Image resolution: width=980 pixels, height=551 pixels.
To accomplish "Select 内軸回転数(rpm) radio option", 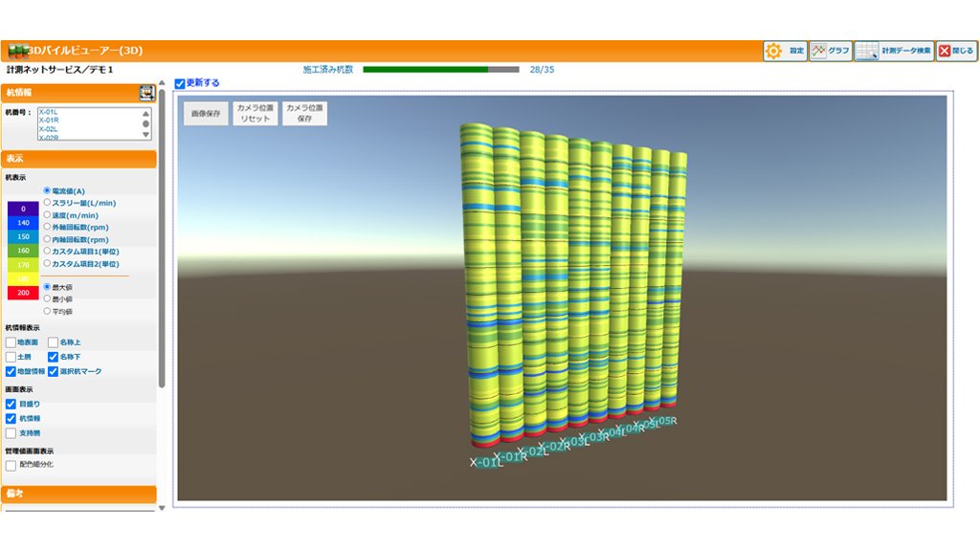I will pos(47,239).
